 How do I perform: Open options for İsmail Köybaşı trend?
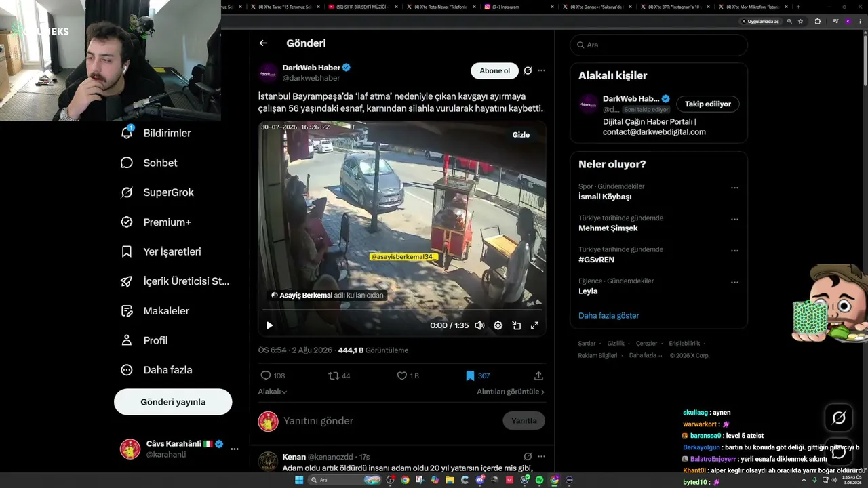point(734,188)
